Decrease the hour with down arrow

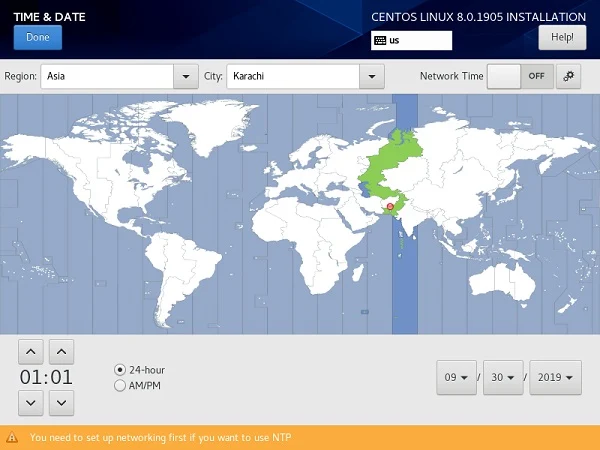(31, 403)
